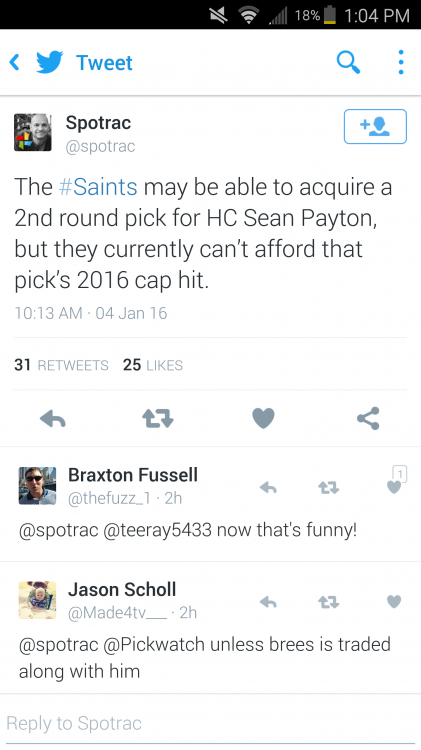View the 25 Likes list
Screen dimensions: 421x750
(x=153, y=365)
